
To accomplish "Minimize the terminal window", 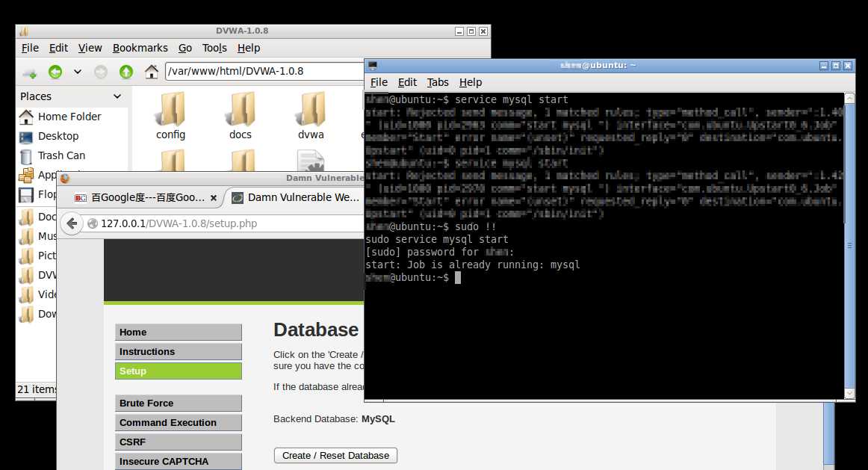I will (x=824, y=66).
